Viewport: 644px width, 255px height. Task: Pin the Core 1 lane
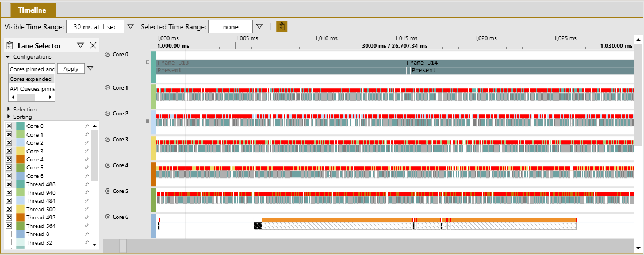[86, 134]
